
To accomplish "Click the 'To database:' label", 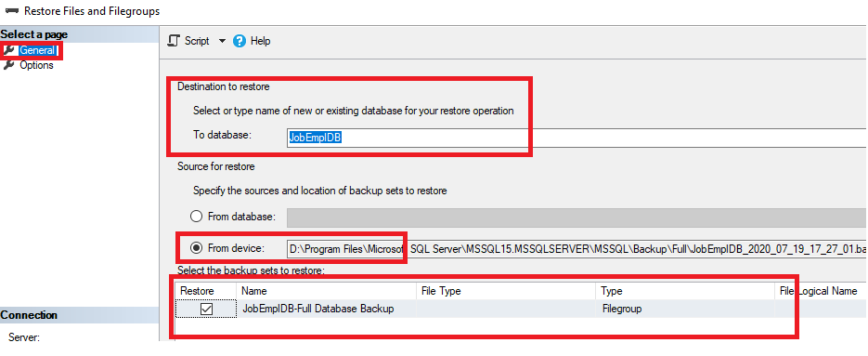I will pos(223,135).
